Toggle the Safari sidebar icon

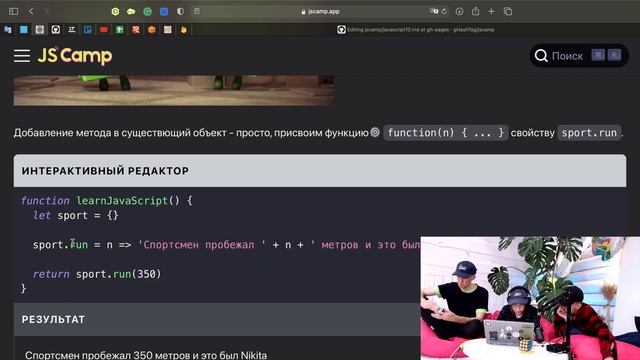pyautogui.click(x=13, y=11)
